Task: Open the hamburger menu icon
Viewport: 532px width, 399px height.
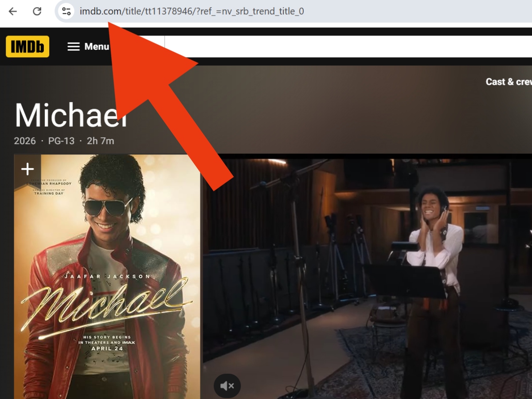Action: (x=74, y=47)
